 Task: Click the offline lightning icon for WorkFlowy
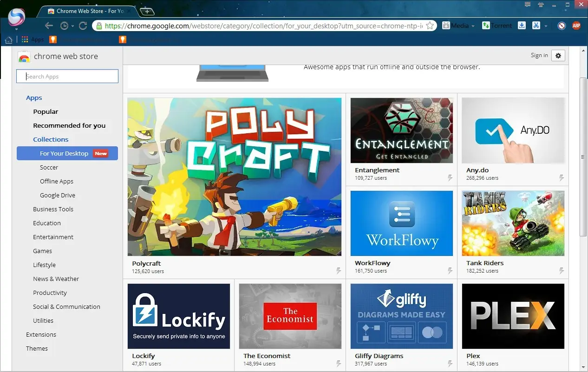point(450,271)
